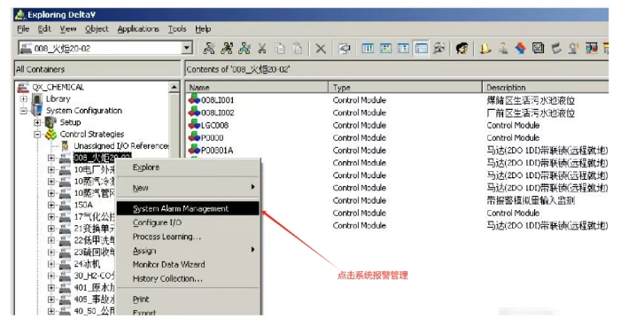This screenshot has width=644, height=319.
Task: Click the 008LI001 control module icon
Action: pyautogui.click(x=194, y=99)
